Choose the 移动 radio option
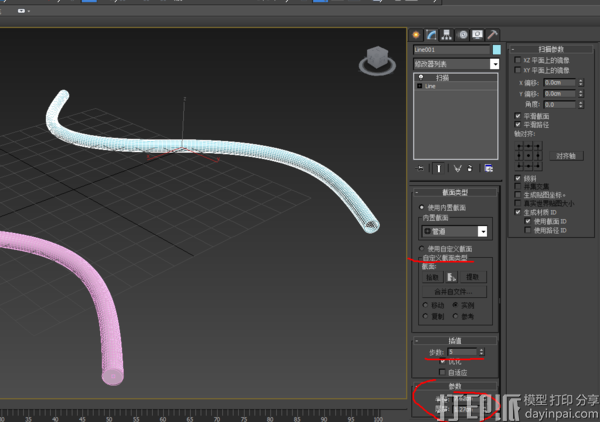This screenshot has width=600, height=422. pos(425,305)
